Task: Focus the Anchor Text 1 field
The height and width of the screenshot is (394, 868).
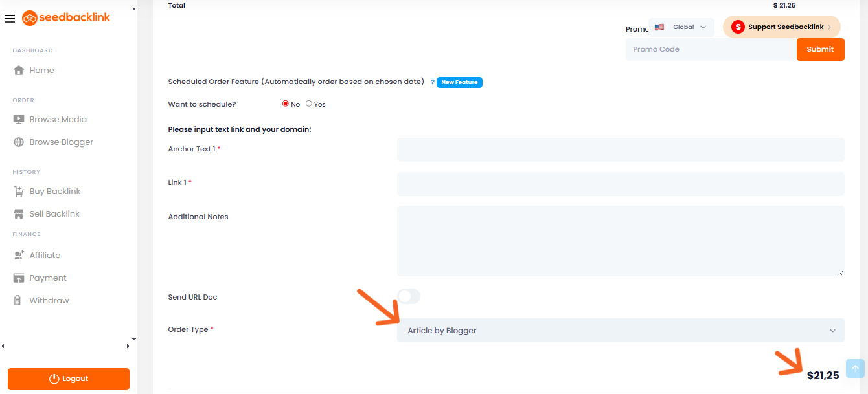Action: click(x=621, y=149)
